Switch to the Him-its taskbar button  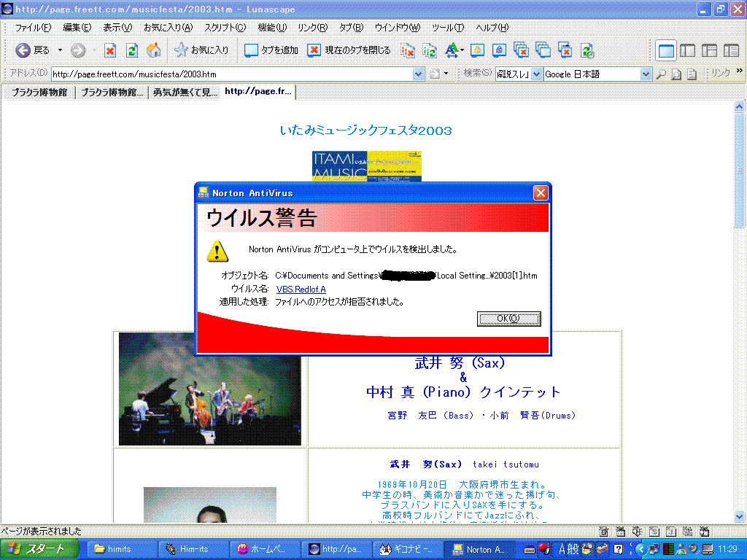tap(193, 550)
